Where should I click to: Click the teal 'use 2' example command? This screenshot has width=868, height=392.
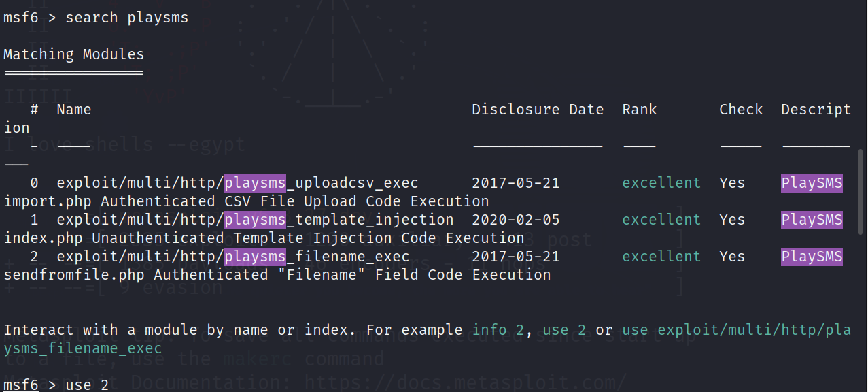click(564, 330)
